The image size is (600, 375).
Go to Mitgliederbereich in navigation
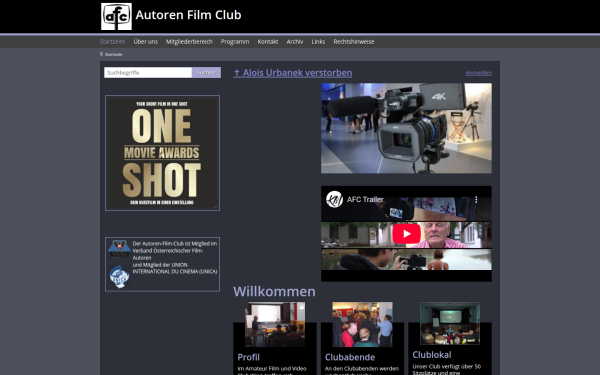(x=189, y=42)
